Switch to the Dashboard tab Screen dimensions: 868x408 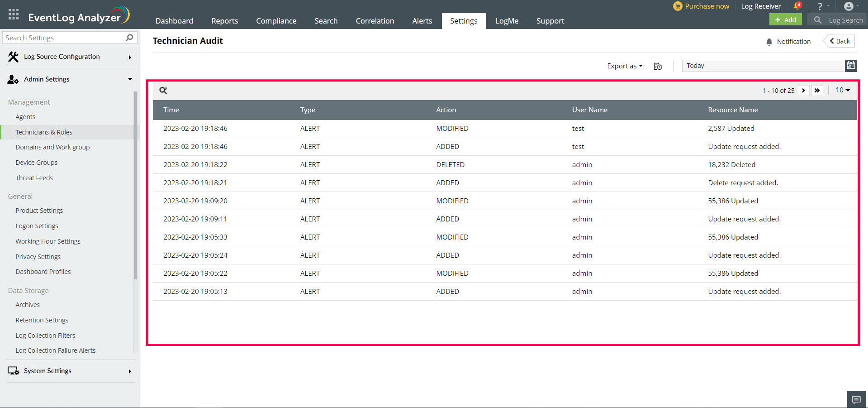(174, 21)
